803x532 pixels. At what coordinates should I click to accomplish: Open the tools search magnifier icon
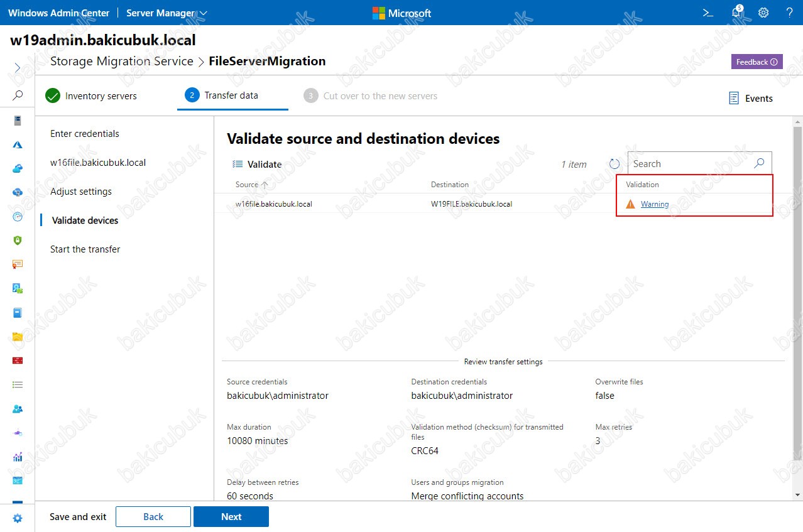pos(18,95)
